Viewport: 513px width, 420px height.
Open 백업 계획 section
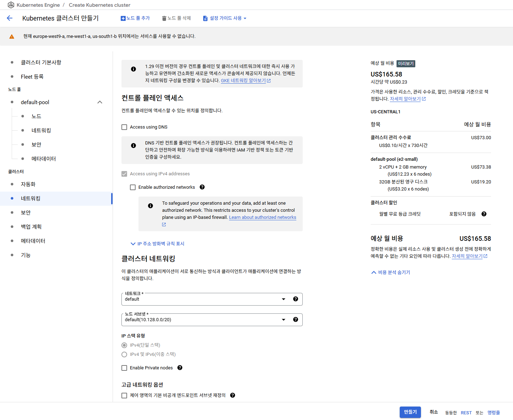(x=31, y=227)
